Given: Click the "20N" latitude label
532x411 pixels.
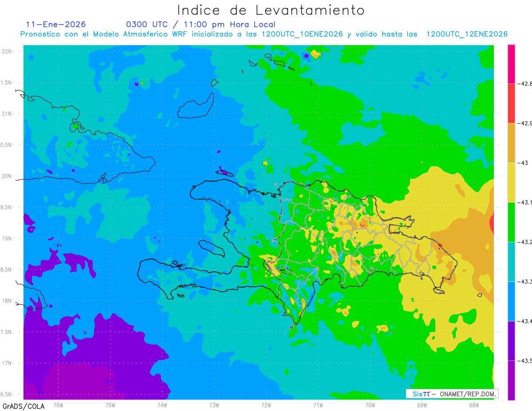Looking at the screenshot, I should coord(8,176).
